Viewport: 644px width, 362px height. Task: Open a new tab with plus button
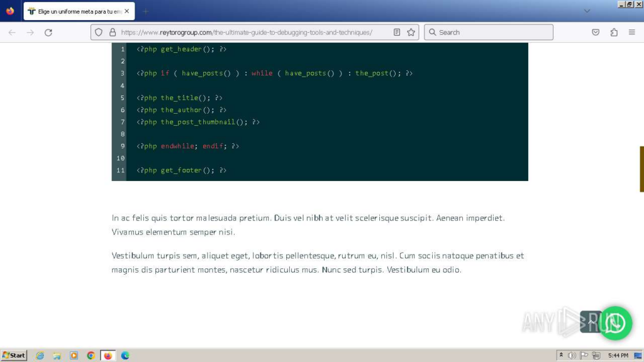pos(146,11)
